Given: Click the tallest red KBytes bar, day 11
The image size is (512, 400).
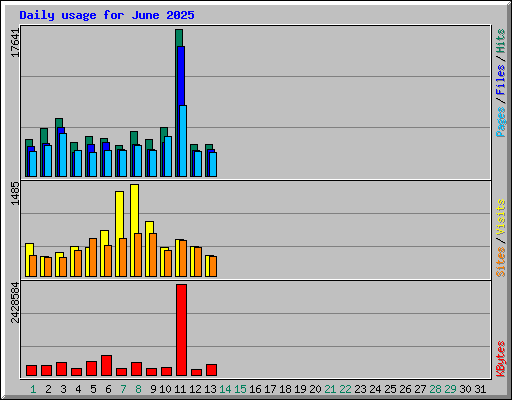Looking at the screenshot, I should point(181,330).
